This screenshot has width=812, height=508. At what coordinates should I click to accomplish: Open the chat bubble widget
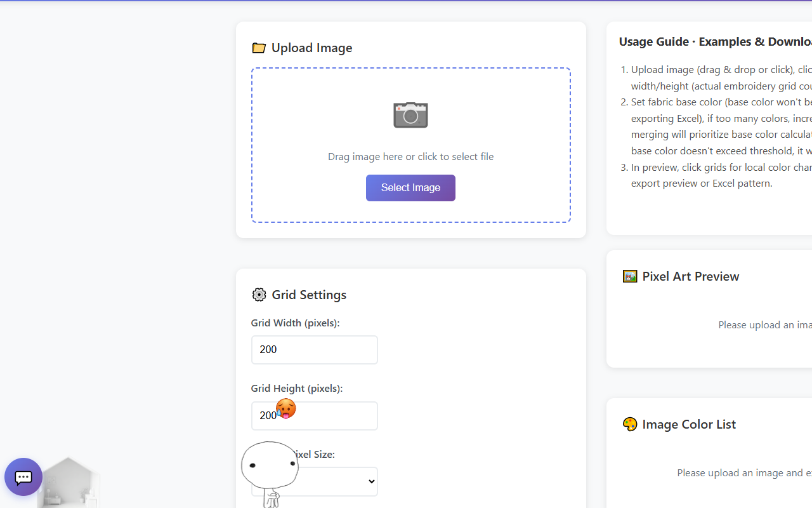(x=23, y=477)
